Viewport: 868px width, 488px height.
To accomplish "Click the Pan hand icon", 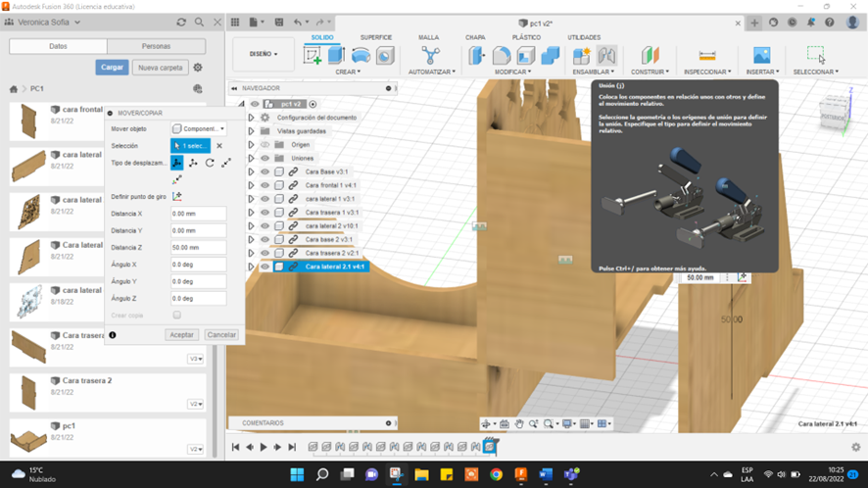I will point(518,423).
